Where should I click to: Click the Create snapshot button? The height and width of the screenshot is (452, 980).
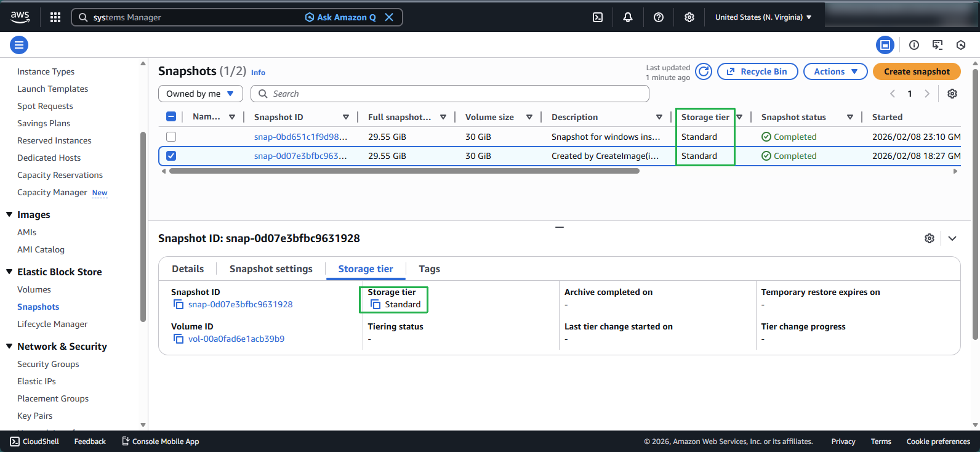tap(916, 71)
